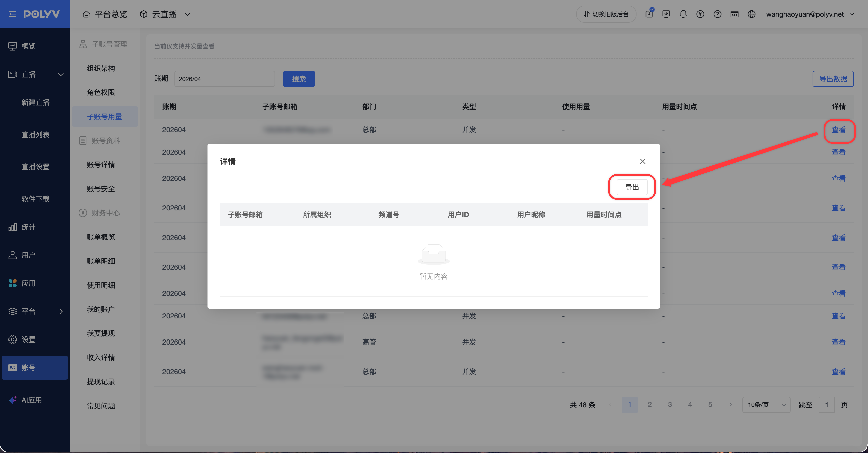Viewport: 868px width, 453px height.
Task: Click the 直播 camera icon in the sidebar
Action: 13,74
